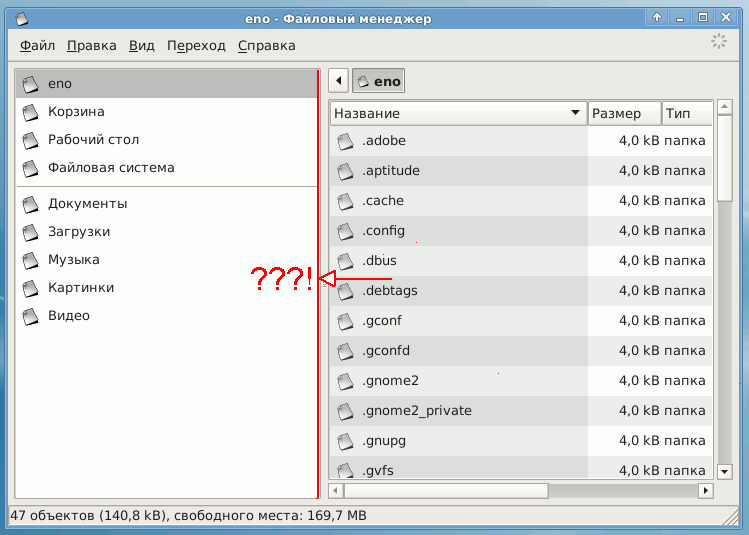Select the Видео sidebar label
The width and height of the screenshot is (749, 535).
pyautogui.click(x=69, y=316)
